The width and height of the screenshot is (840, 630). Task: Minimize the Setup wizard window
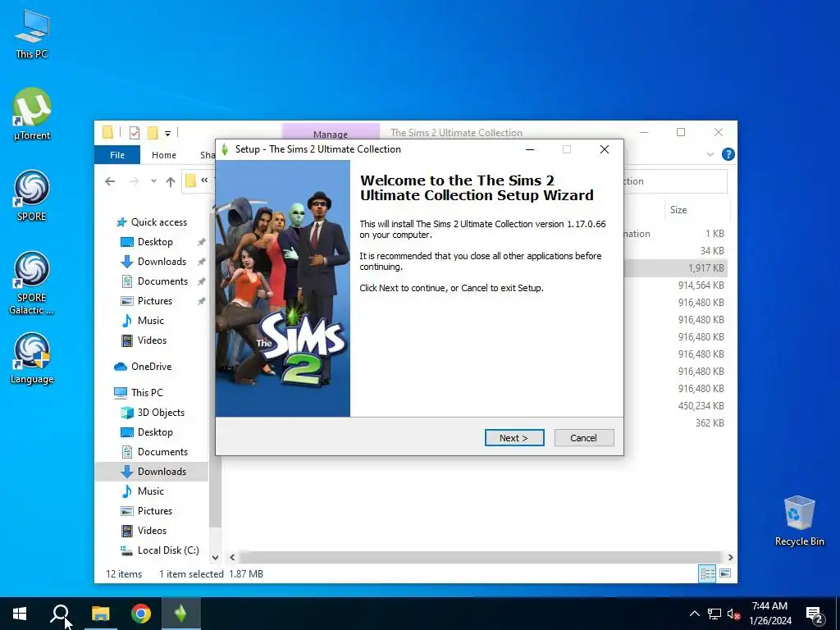tap(530, 149)
